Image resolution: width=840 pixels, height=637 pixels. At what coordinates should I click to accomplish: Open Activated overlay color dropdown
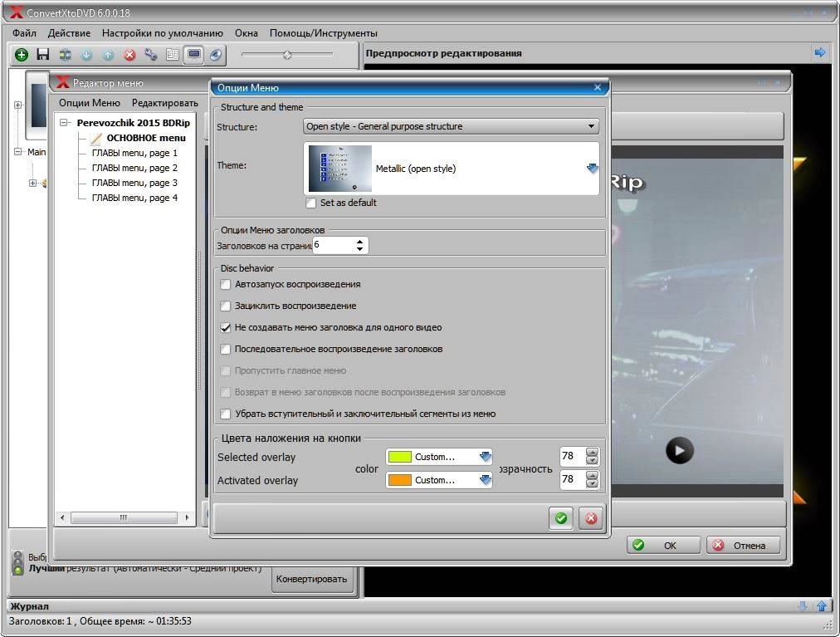(486, 480)
